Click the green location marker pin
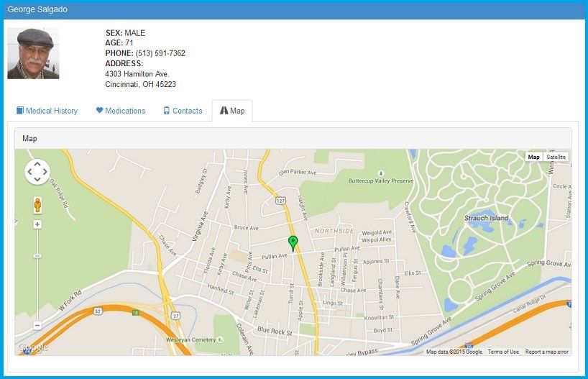Screen dimensions: 588x379 point(293,243)
